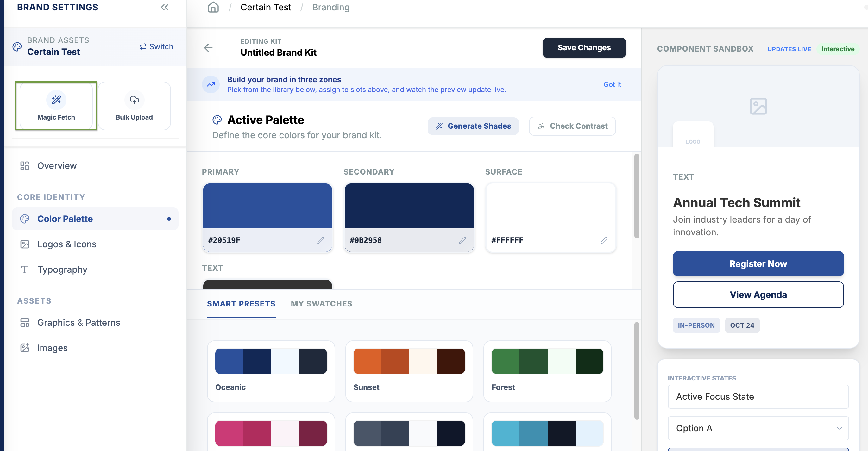Click the Generate Shades button
868x451 pixels.
[x=473, y=126]
